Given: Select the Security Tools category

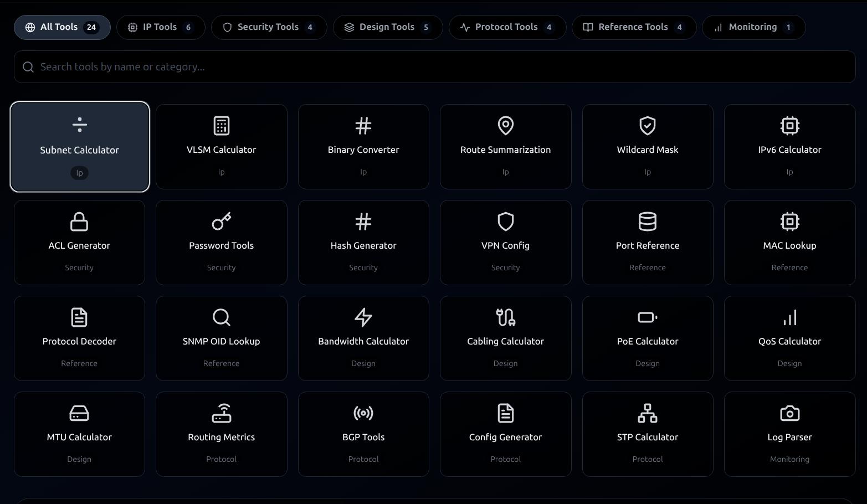Looking at the screenshot, I should click(268, 27).
